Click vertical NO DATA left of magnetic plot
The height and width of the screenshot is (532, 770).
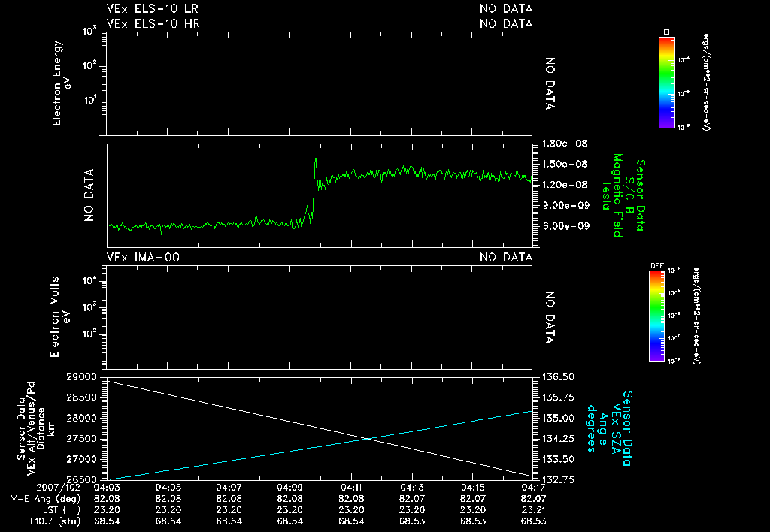pyautogui.click(x=89, y=195)
